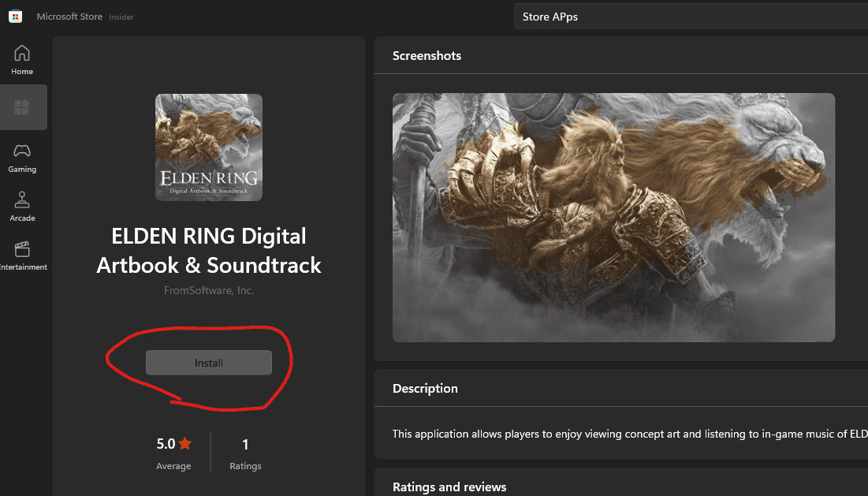Image resolution: width=868 pixels, height=496 pixels.
Task: Install ELDEN RING Digital Artbook & Soundtrack
Action: click(209, 363)
